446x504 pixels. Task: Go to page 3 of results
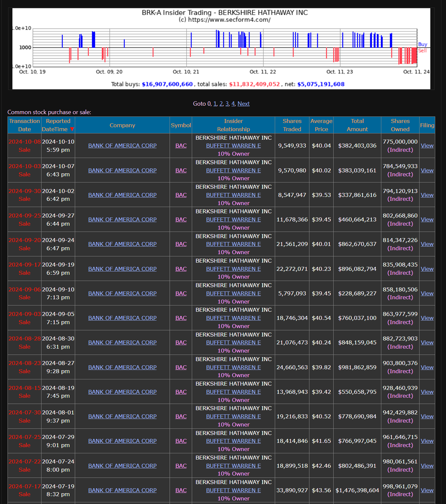[227, 104]
